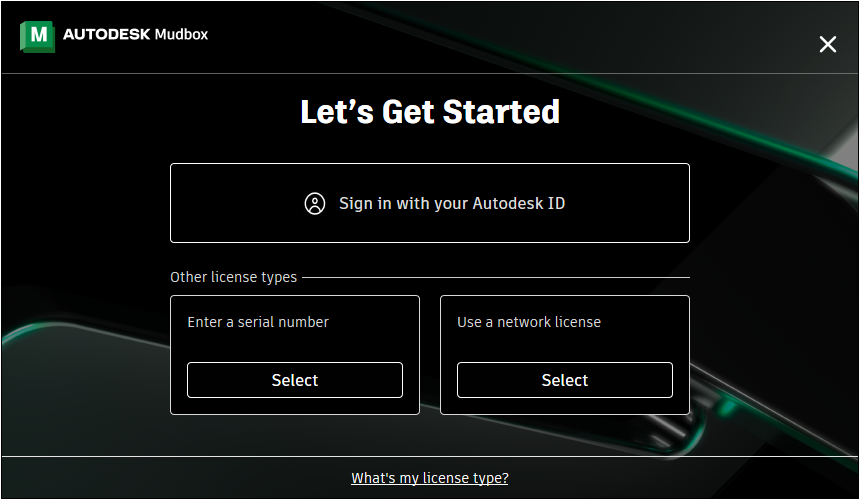Click the green Mudbox M logo icon

click(x=37, y=36)
